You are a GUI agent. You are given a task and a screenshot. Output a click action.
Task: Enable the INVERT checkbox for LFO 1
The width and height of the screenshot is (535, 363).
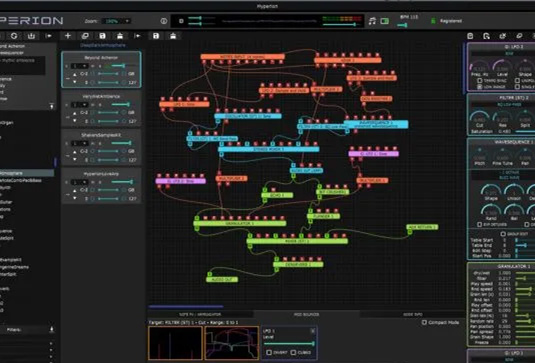click(269, 352)
